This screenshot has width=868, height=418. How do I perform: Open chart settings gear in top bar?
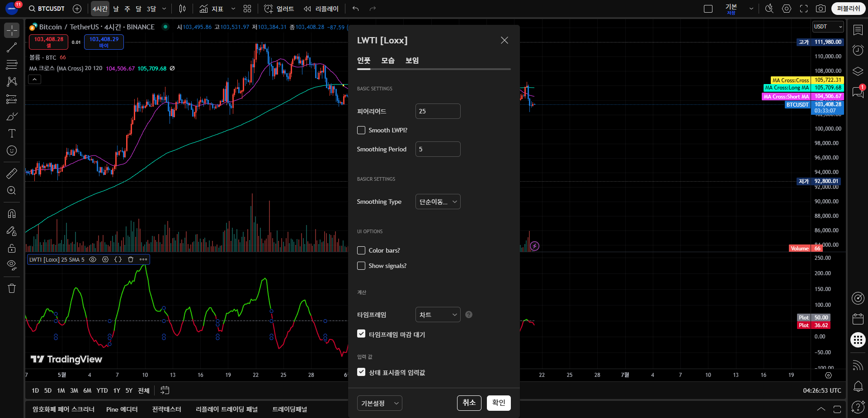[x=787, y=9]
